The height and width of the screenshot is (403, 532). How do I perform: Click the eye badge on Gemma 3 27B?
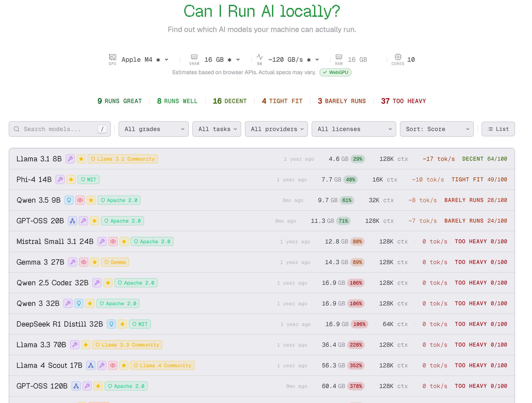point(84,262)
